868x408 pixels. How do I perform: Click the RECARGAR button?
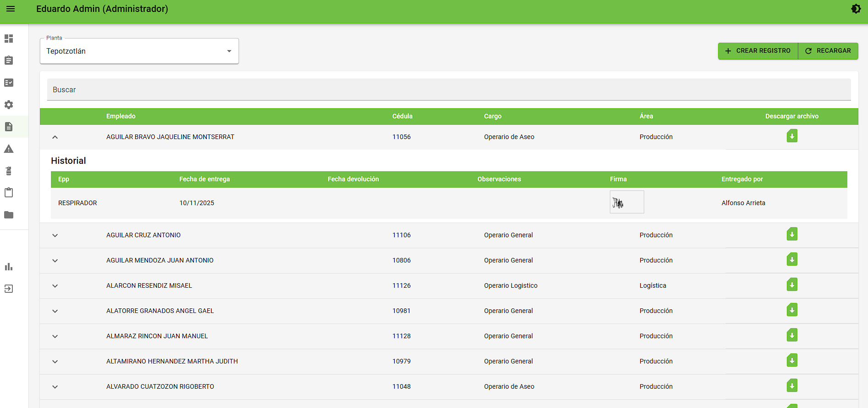click(x=828, y=51)
